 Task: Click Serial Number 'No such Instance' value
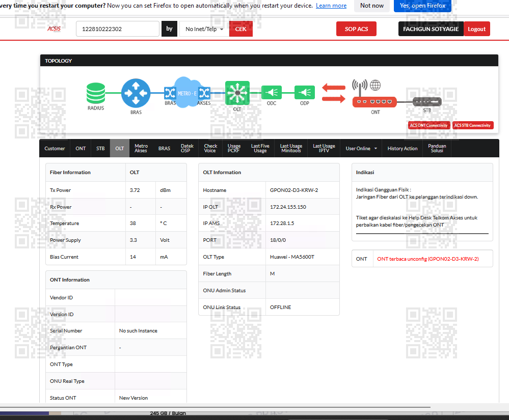pyautogui.click(x=138, y=330)
